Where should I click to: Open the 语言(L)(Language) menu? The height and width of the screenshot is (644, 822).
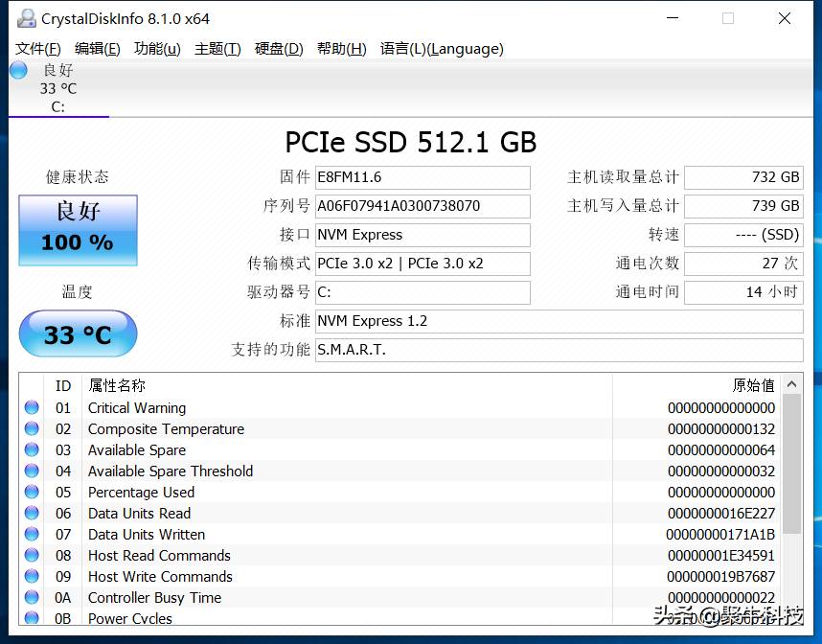click(442, 49)
